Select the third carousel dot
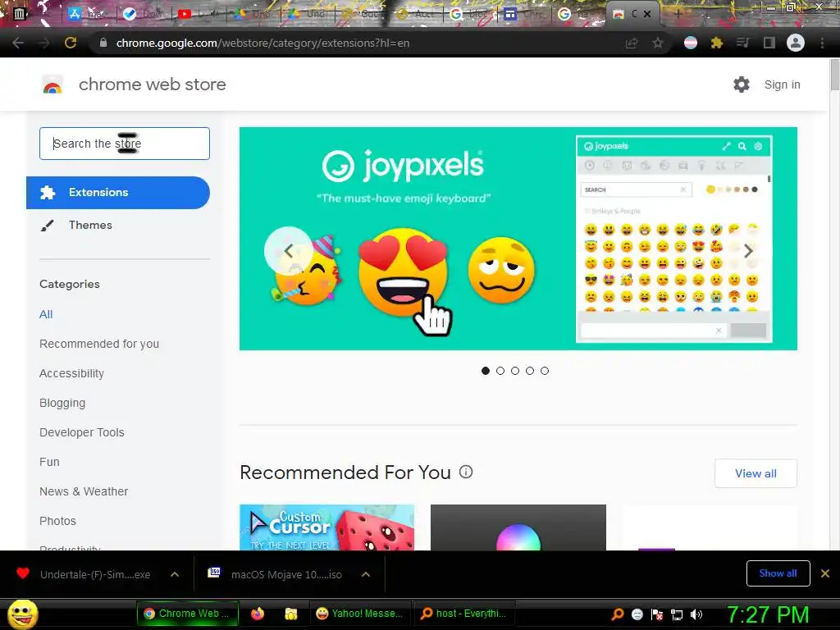 515,371
